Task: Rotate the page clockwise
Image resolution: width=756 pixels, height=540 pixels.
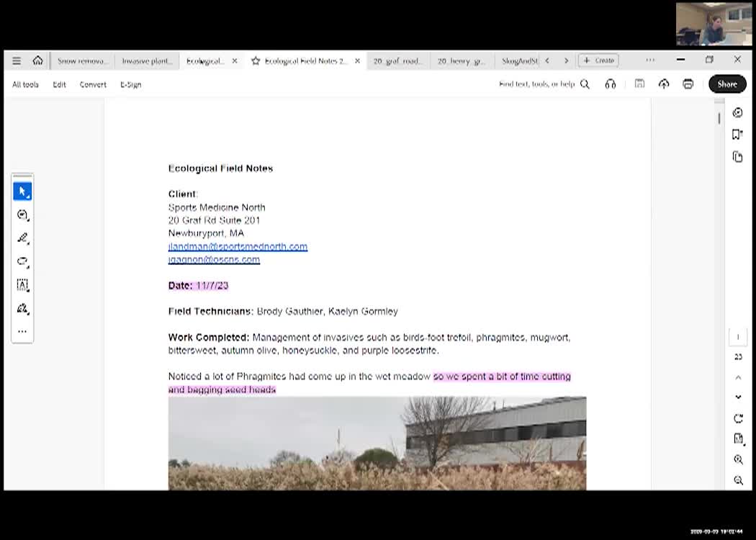Action: coord(738,418)
